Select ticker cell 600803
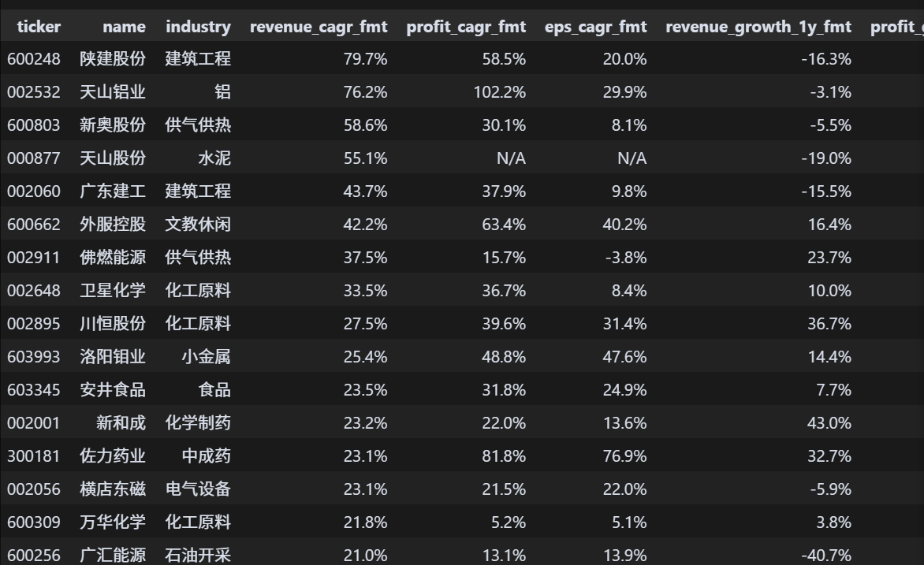The width and height of the screenshot is (924, 565). (34, 125)
